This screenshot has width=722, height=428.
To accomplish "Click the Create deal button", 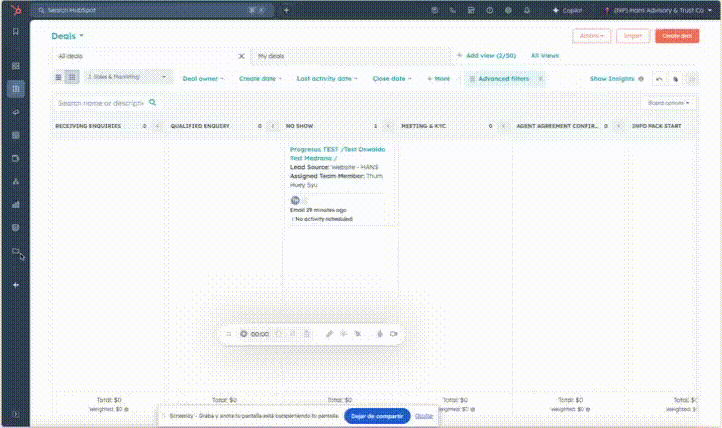I will click(x=677, y=36).
